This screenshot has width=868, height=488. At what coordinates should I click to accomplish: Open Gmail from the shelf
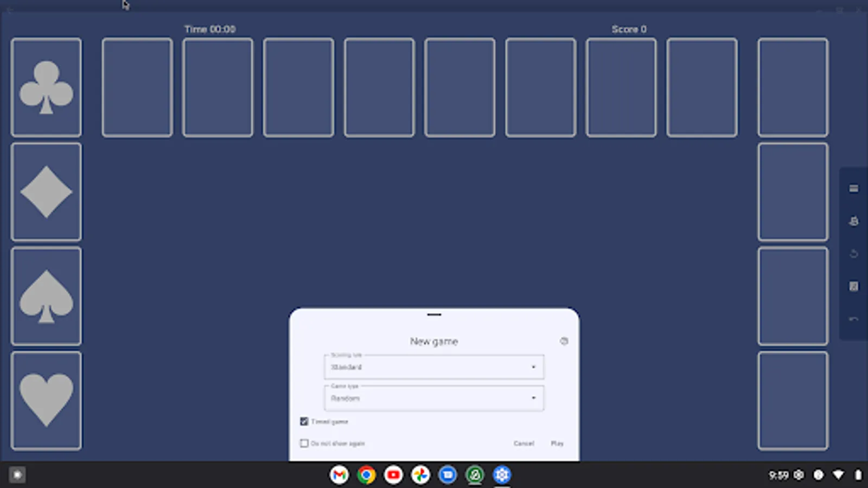(340, 474)
